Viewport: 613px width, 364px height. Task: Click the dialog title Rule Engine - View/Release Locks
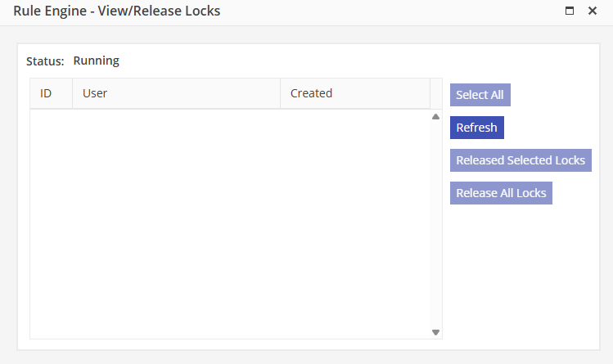click(x=116, y=11)
